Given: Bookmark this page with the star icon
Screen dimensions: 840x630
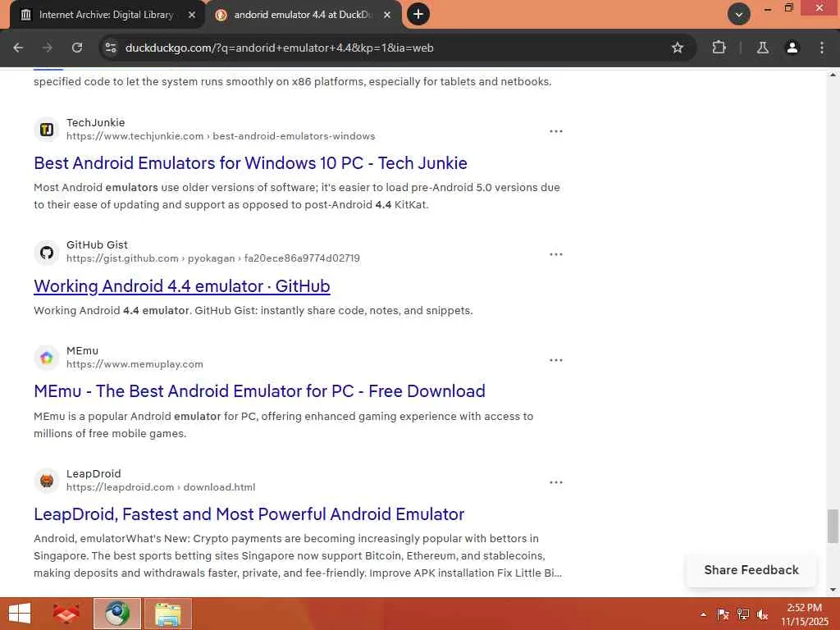Looking at the screenshot, I should point(677,48).
